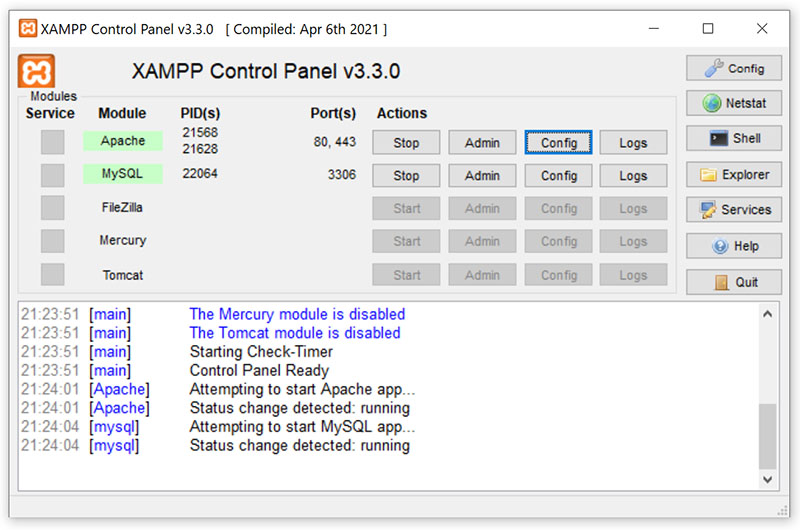This screenshot has height=530, width=800.
Task: Open the Explorer folder button
Action: [734, 174]
